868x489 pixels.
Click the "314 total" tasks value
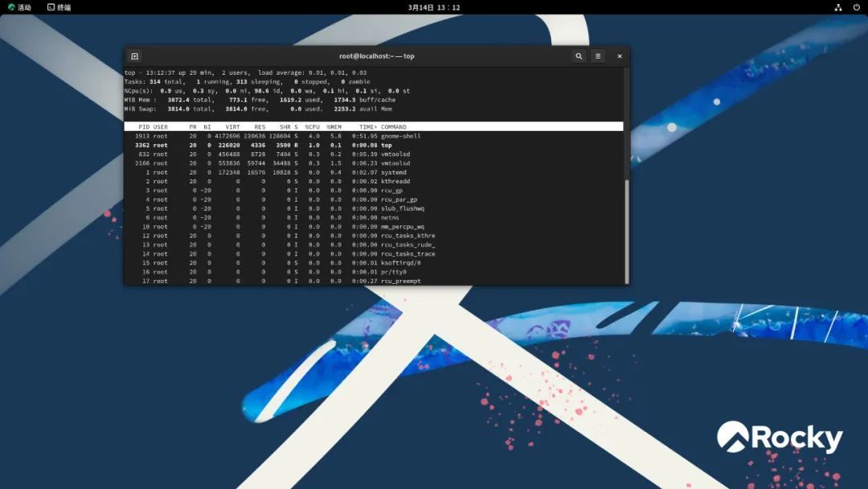[166, 81]
